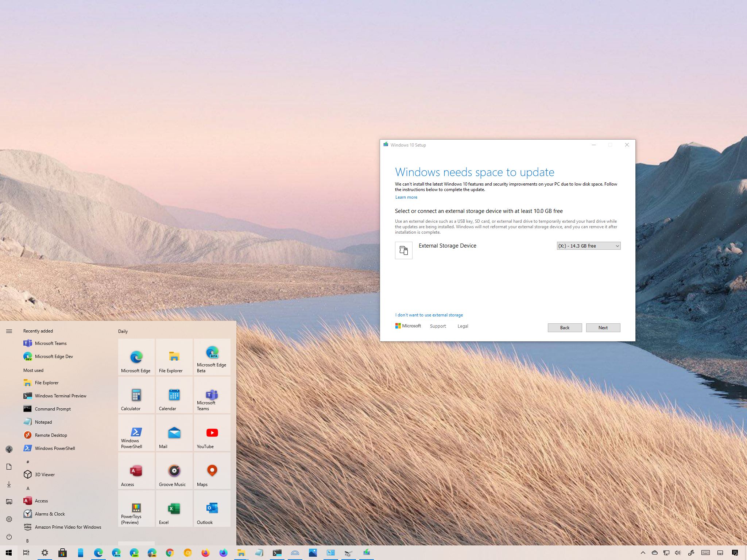Show hidden system tray icons
This screenshot has width=747, height=560.
click(x=643, y=553)
